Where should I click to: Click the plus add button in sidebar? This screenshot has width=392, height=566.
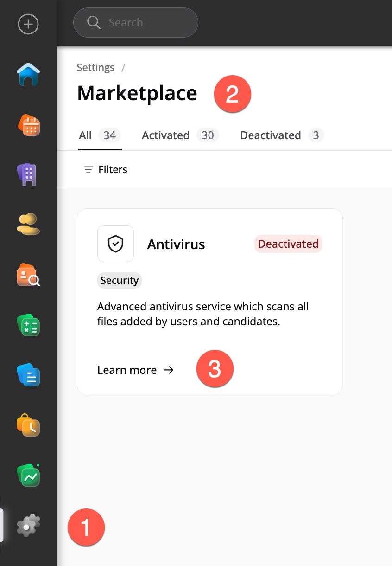coord(28,24)
